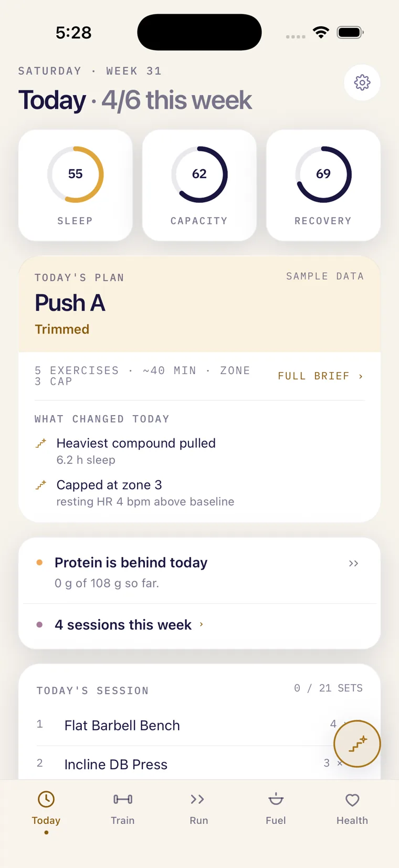Expand Protein is behind today double chevron
Screen dimensions: 399x868
coord(353,563)
